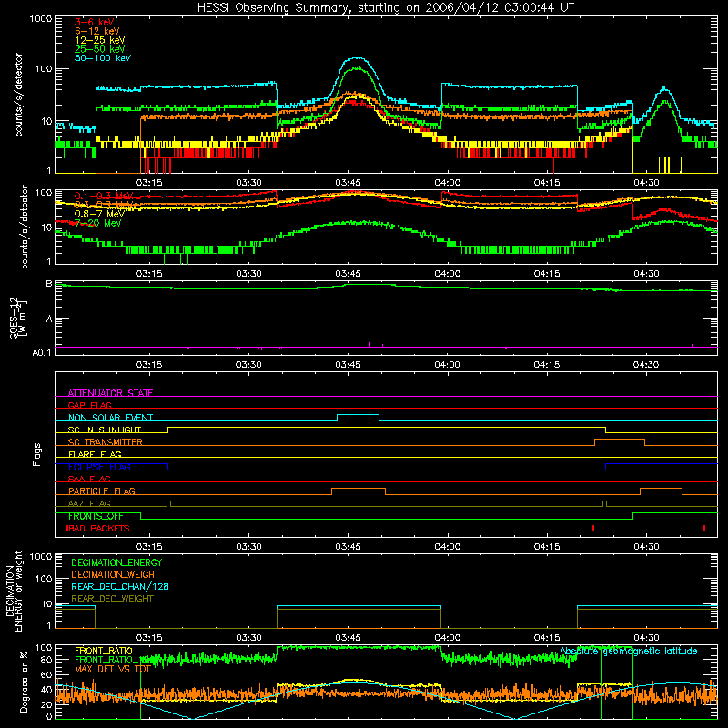Image resolution: width=728 pixels, height=728 pixels.
Task: Select the GAP_FLAG label
Action: pos(89,405)
